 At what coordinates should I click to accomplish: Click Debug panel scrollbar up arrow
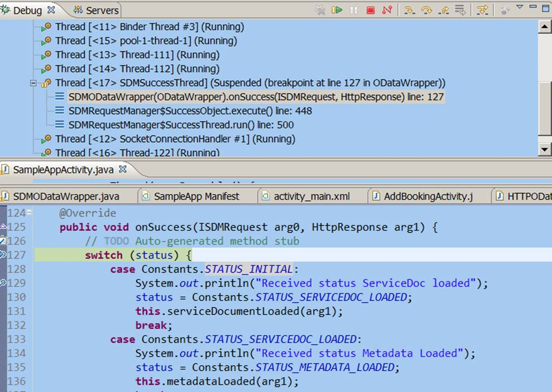coord(544,26)
